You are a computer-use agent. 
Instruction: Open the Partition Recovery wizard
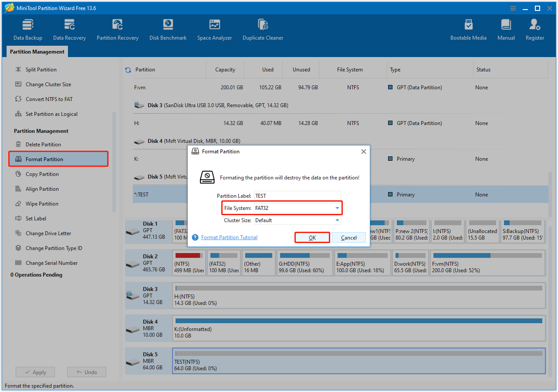pos(118,30)
